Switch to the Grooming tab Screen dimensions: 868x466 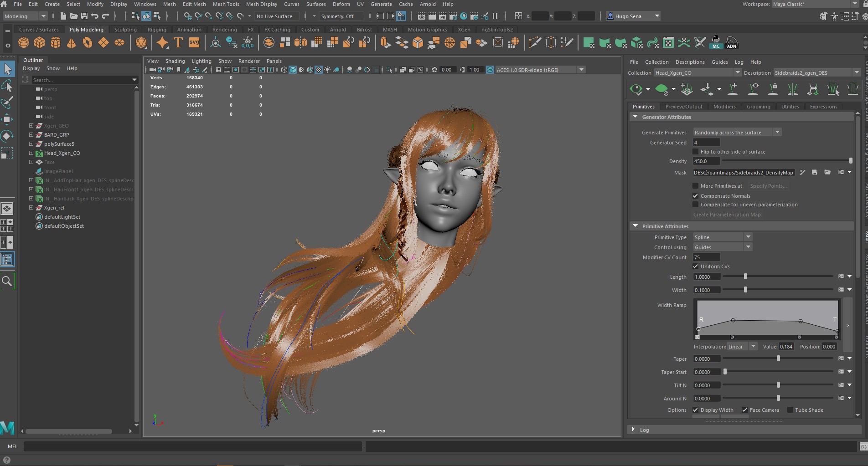pos(758,107)
